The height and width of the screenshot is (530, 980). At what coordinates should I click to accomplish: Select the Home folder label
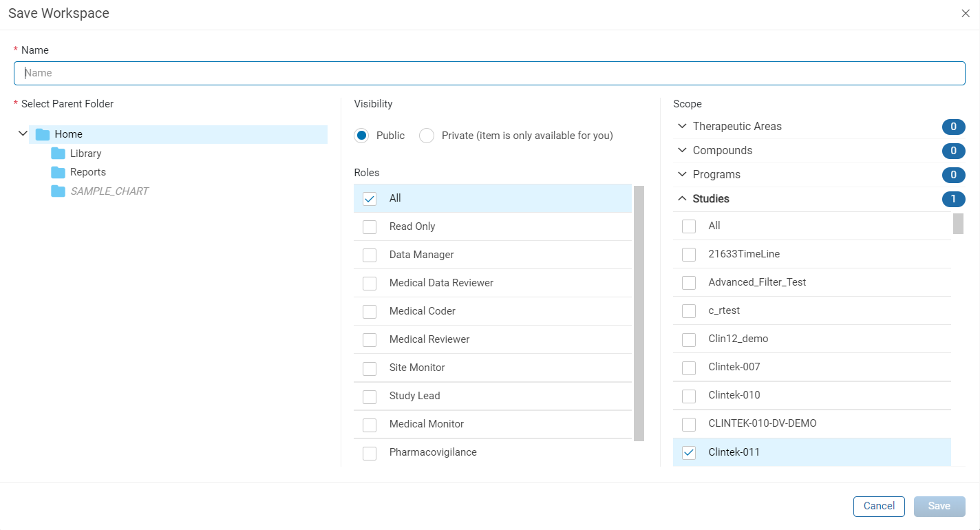coord(69,134)
